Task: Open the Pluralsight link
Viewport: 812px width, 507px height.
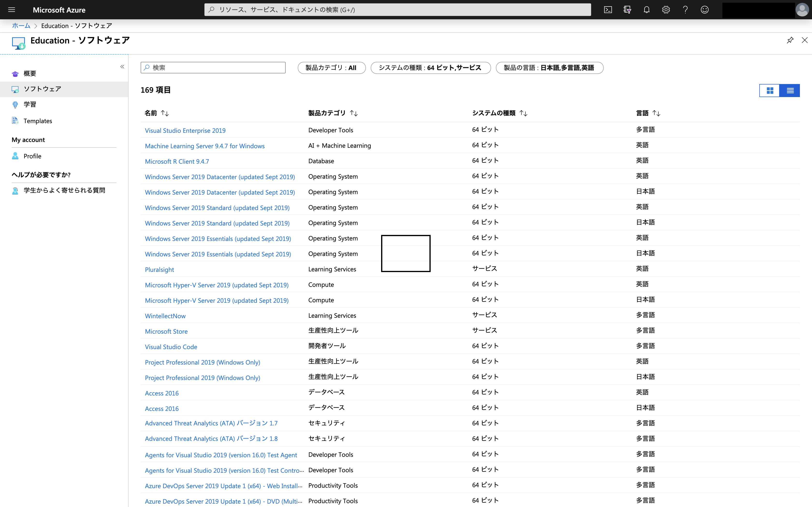Action: pyautogui.click(x=159, y=269)
